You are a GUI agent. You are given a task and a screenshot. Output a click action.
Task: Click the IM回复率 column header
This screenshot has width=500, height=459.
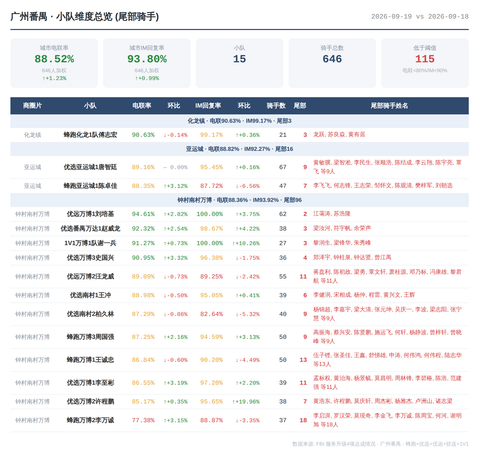(208, 106)
